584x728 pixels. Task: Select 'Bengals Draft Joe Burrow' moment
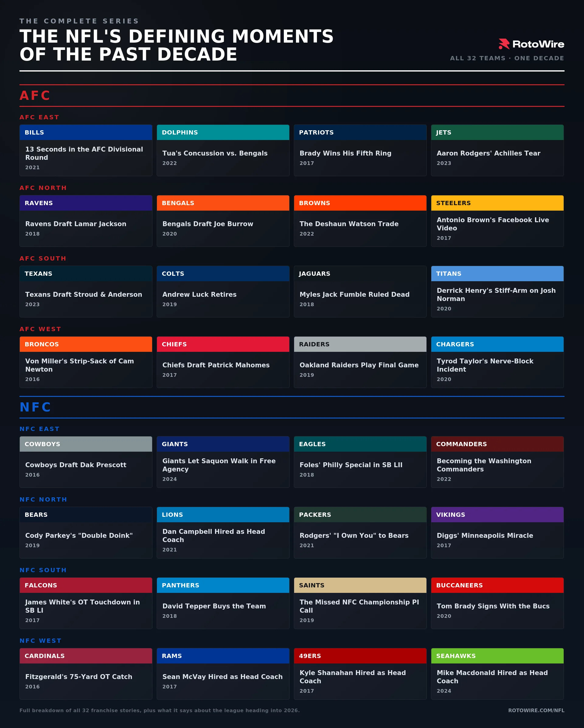click(x=208, y=224)
